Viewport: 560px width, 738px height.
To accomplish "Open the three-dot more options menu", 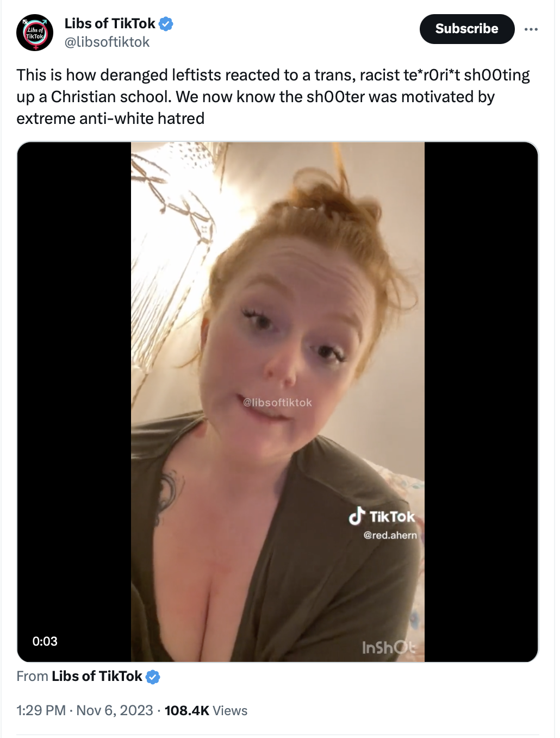I will (x=531, y=29).
